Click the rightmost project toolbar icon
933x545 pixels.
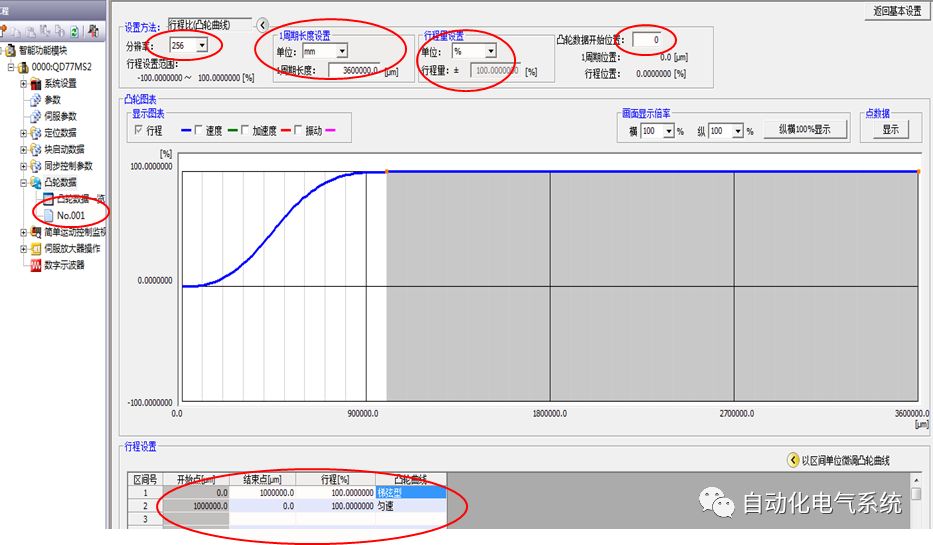click(x=92, y=31)
